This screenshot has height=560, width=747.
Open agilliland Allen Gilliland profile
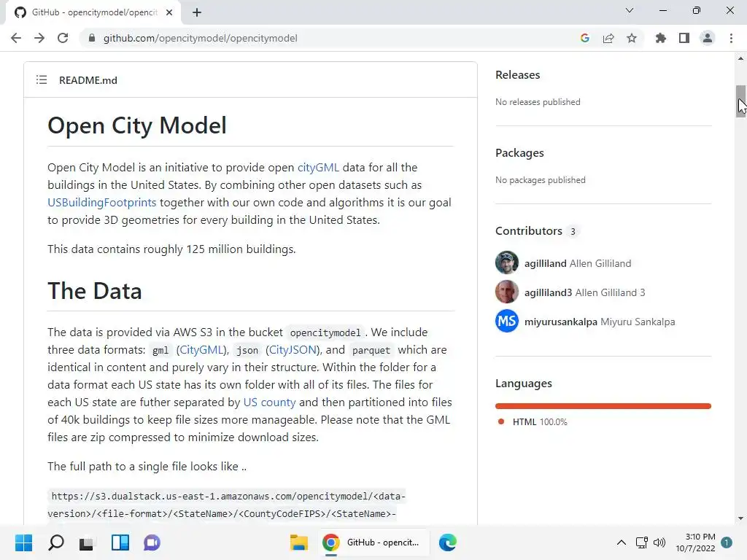tap(578, 263)
